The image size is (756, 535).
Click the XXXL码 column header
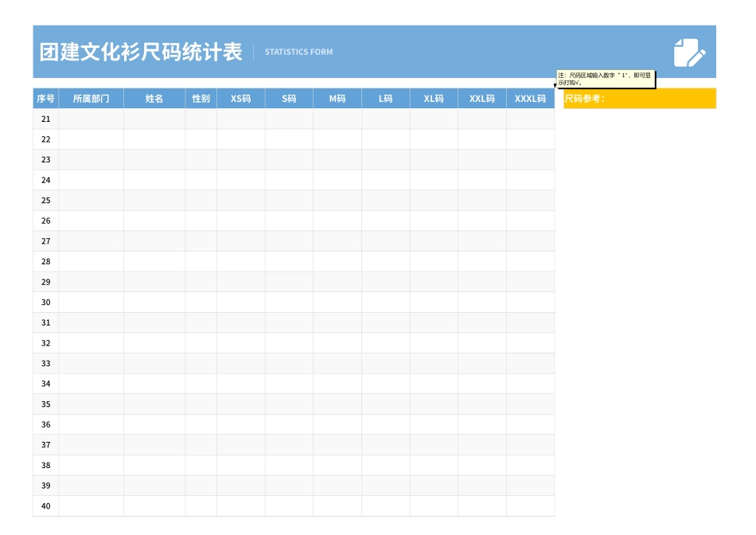(x=530, y=98)
